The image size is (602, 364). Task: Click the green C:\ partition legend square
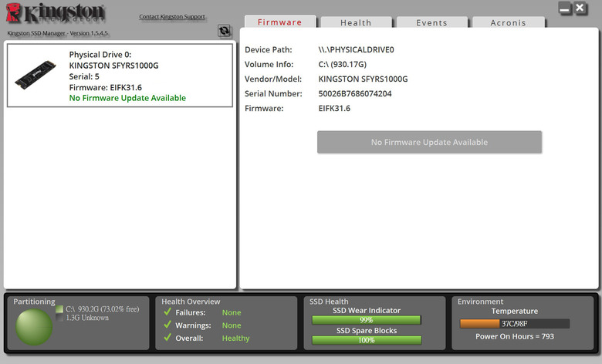[x=59, y=309]
